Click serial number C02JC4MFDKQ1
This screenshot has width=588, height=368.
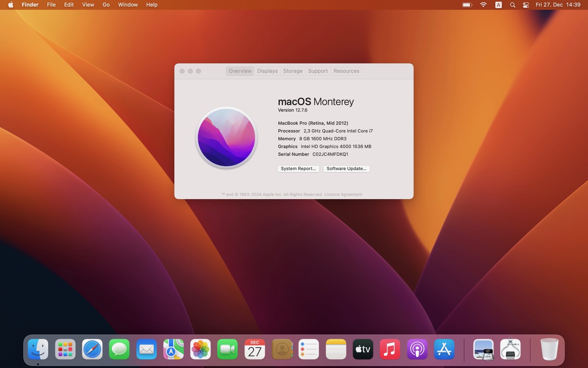[330, 154]
